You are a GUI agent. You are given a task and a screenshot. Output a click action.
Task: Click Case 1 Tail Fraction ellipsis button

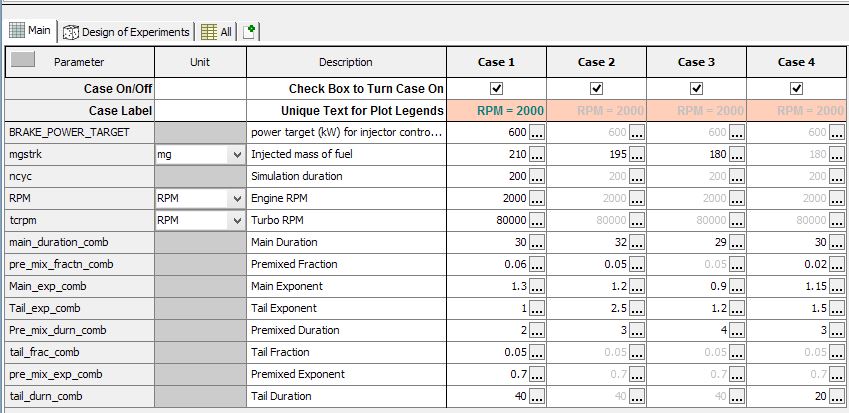coord(537,352)
